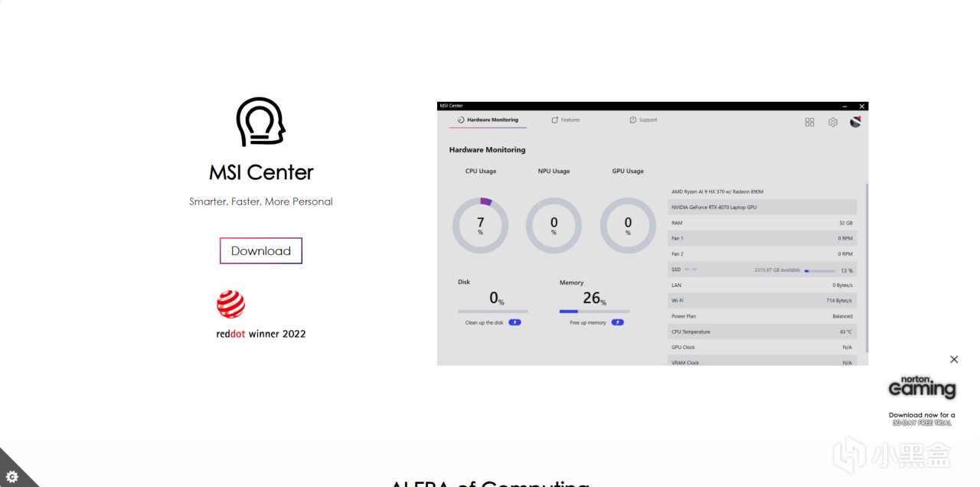Click the MSI Center heading text

(x=261, y=172)
